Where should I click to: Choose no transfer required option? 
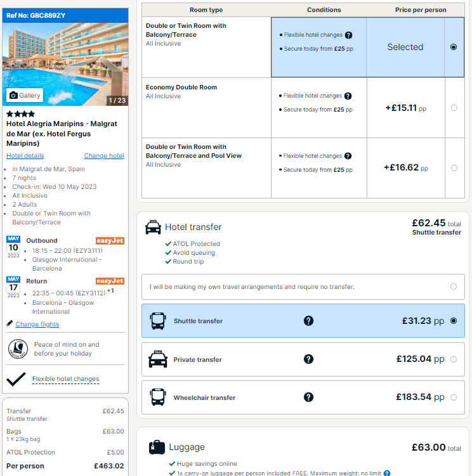303,287
